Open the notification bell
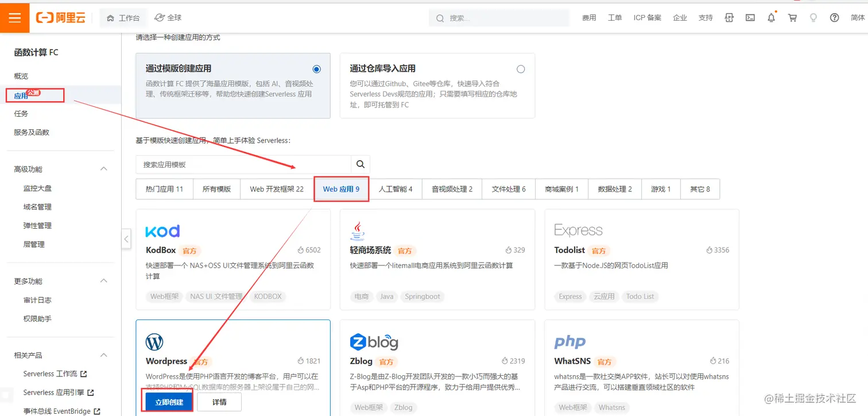The height and width of the screenshot is (416, 868). click(771, 17)
